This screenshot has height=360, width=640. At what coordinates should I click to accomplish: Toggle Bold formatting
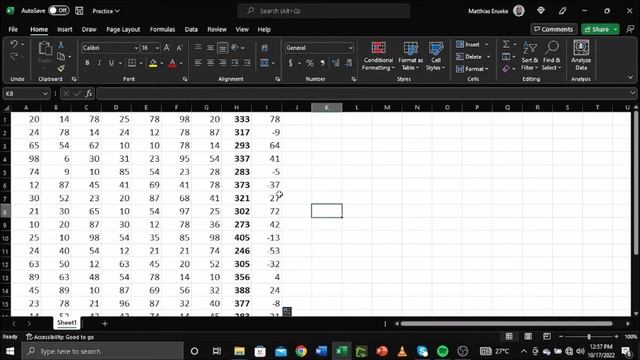(x=87, y=63)
